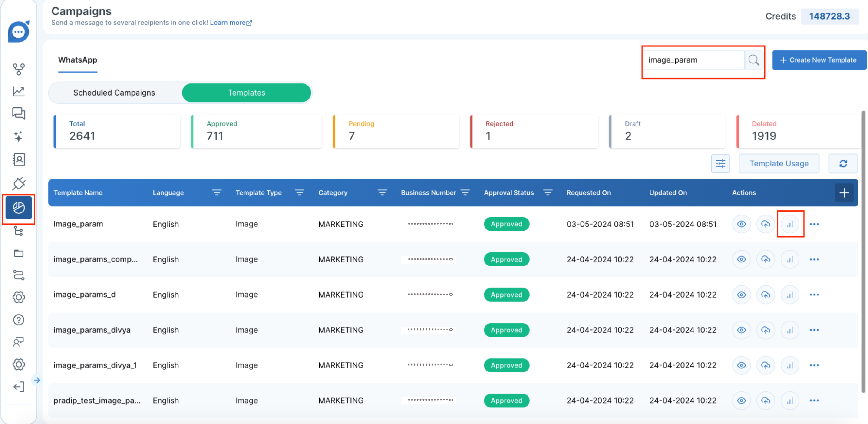Preview image_params_divya_1 template with eye icon
868x424 pixels.
(741, 365)
